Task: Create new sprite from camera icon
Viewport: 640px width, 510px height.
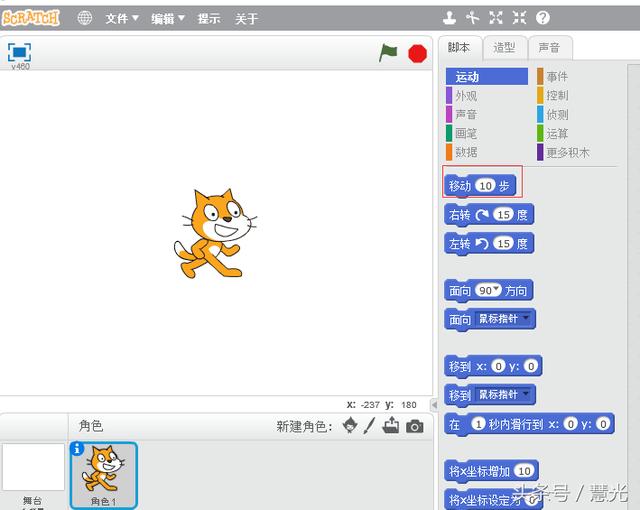Action: click(x=415, y=426)
